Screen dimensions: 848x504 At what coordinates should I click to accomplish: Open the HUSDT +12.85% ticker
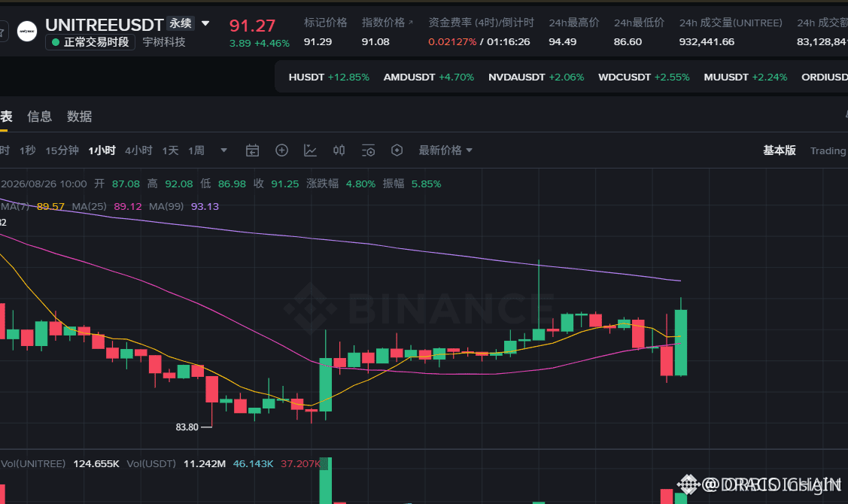[x=329, y=77]
